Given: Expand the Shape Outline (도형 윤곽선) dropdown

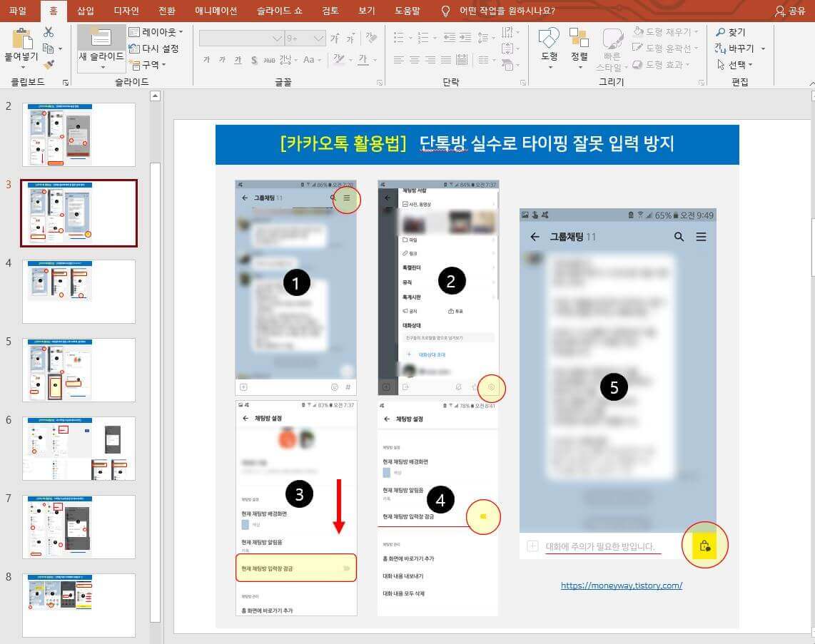Looking at the screenshot, I should click(x=696, y=48).
